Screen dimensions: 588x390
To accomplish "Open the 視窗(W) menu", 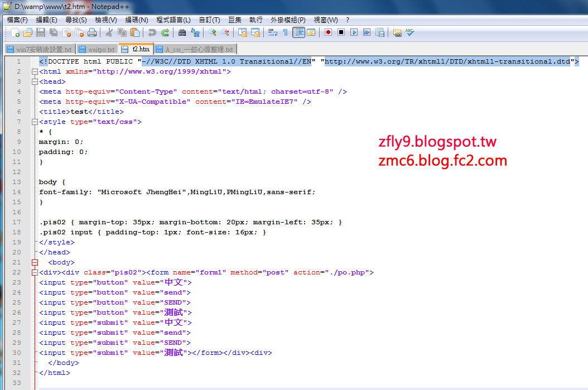I will (325, 20).
